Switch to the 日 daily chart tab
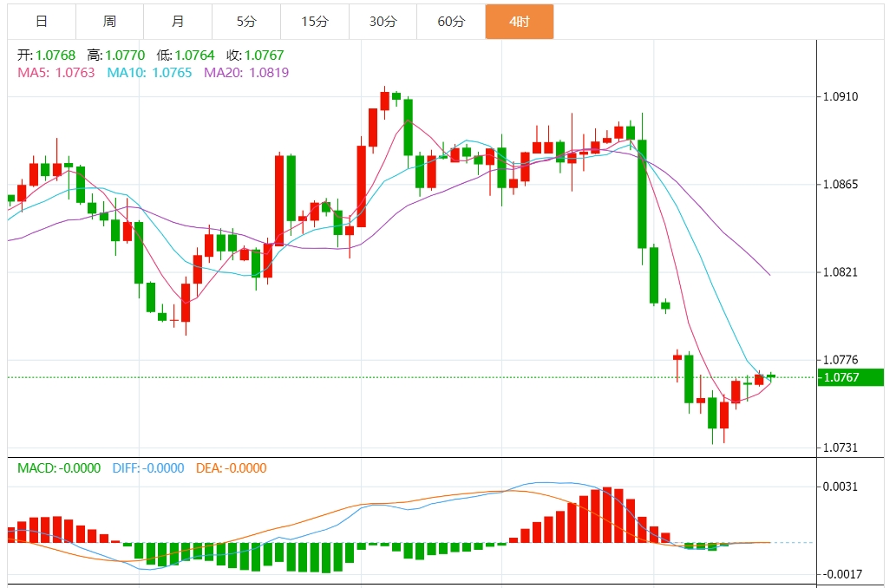The height and width of the screenshot is (588, 896). click(41, 22)
